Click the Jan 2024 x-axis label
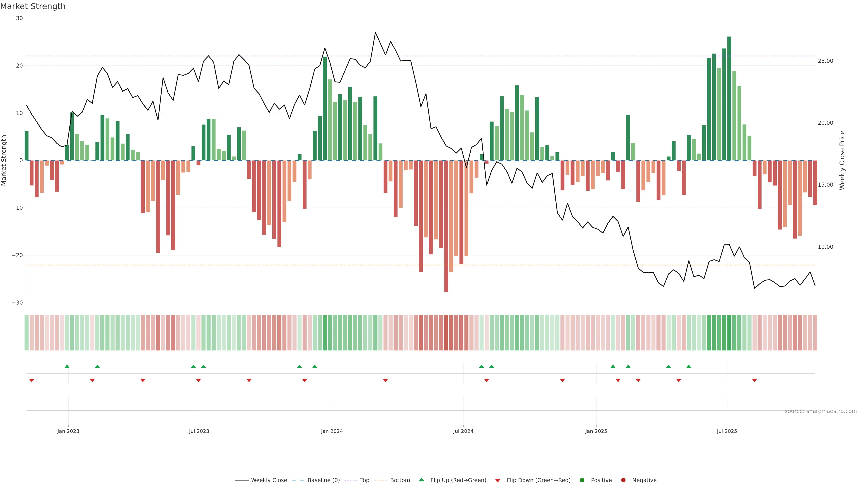The width and height of the screenshot is (868, 488). point(332,431)
